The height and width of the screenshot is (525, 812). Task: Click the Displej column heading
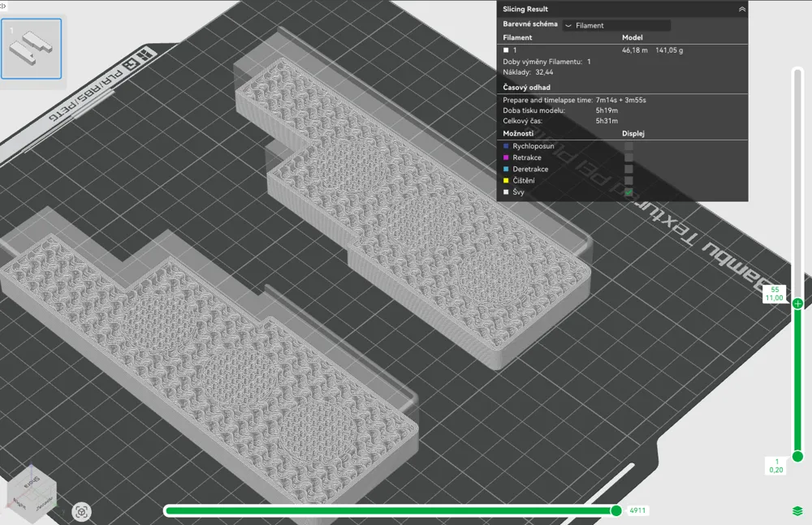point(633,133)
